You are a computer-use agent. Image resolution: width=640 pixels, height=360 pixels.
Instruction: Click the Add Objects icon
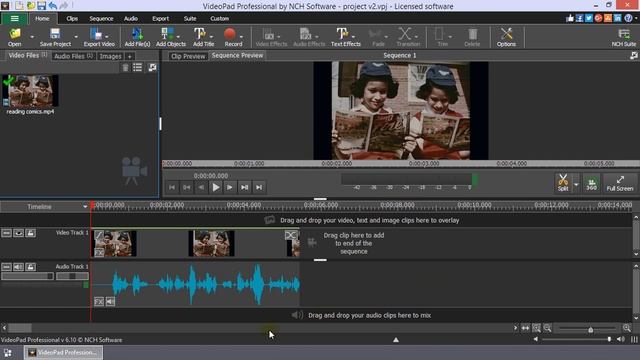tap(167, 37)
